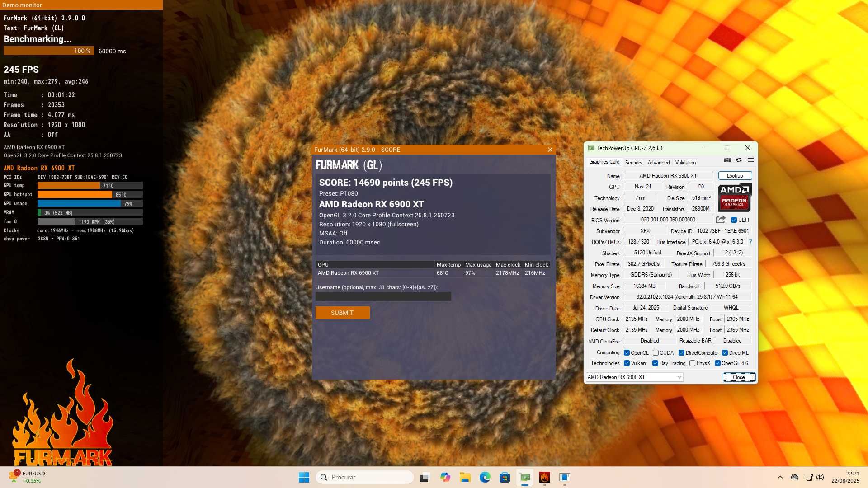Click the 100% benchmark progress bar
The image size is (868, 488).
(x=49, y=51)
